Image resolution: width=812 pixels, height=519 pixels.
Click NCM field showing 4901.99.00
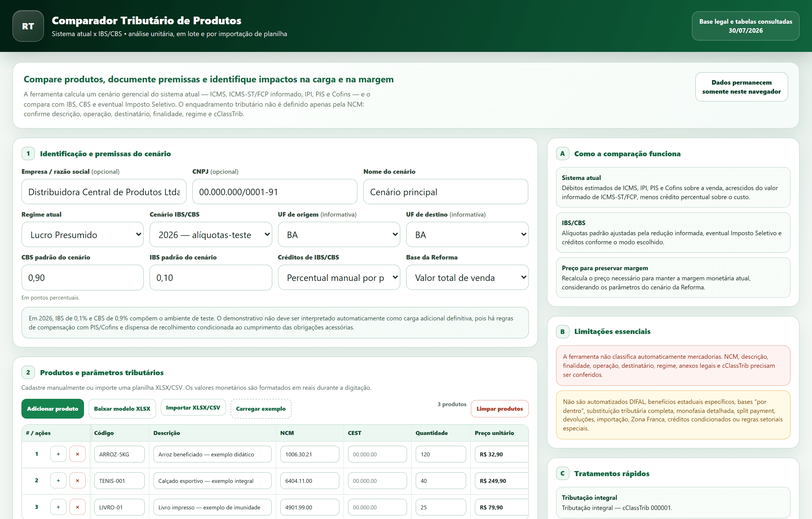pyautogui.click(x=310, y=507)
